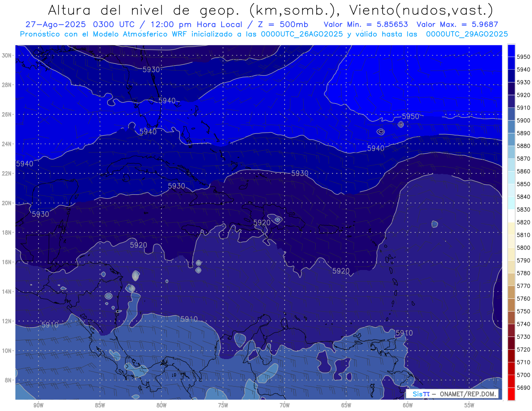Select the legend value 5860
The height and width of the screenshot is (411, 532).
[524, 171]
